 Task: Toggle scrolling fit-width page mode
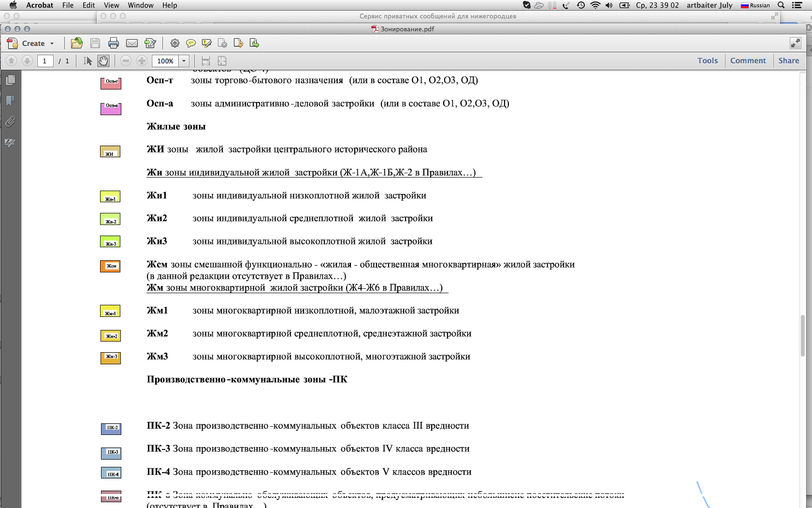click(x=206, y=60)
